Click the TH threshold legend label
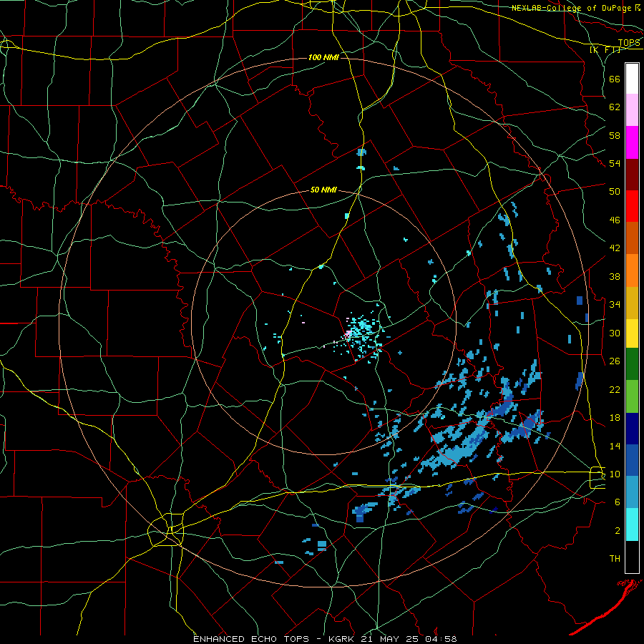Screen dimensions: 644x644 coord(615,559)
